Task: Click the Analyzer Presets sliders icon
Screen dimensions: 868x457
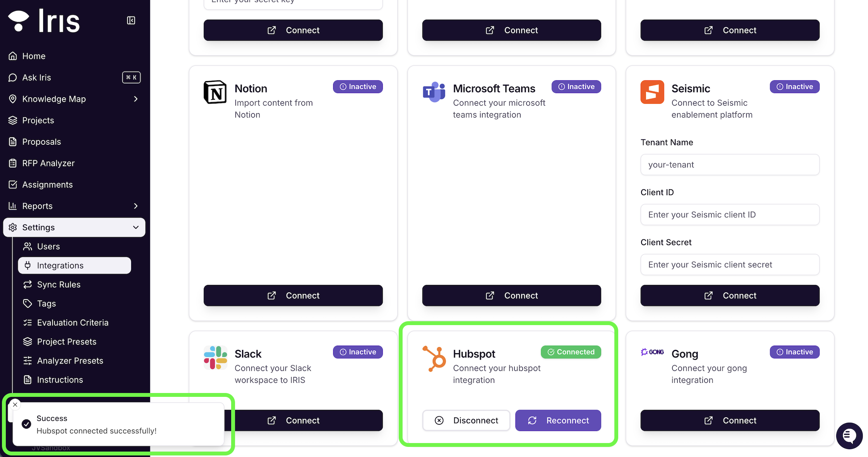Action: [x=28, y=360]
